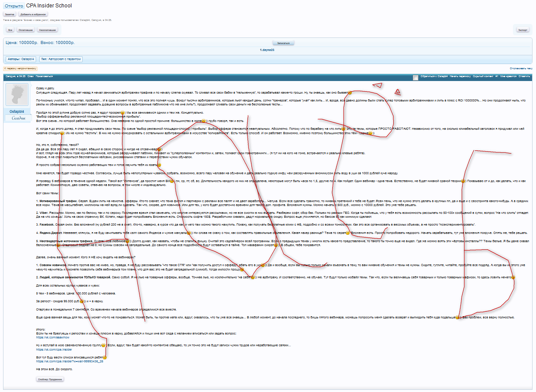Click the Заметка button
The width and height of the screenshot is (536, 392).
[10, 14]
